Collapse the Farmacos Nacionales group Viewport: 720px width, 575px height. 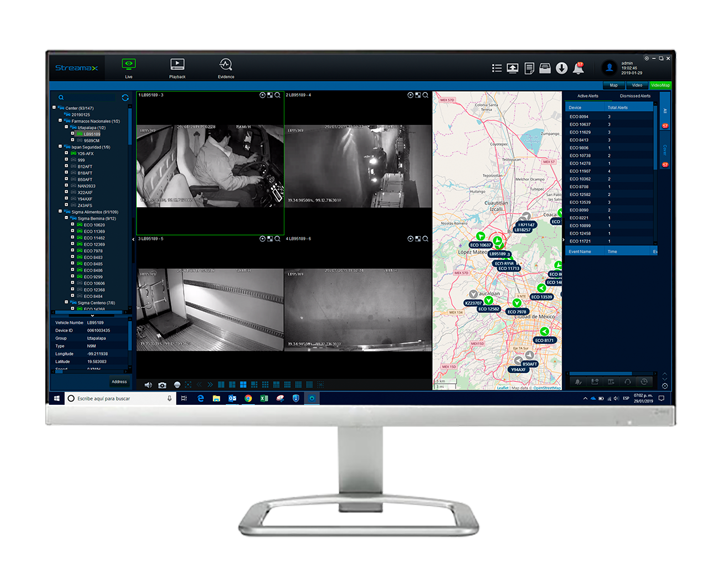tap(60, 121)
